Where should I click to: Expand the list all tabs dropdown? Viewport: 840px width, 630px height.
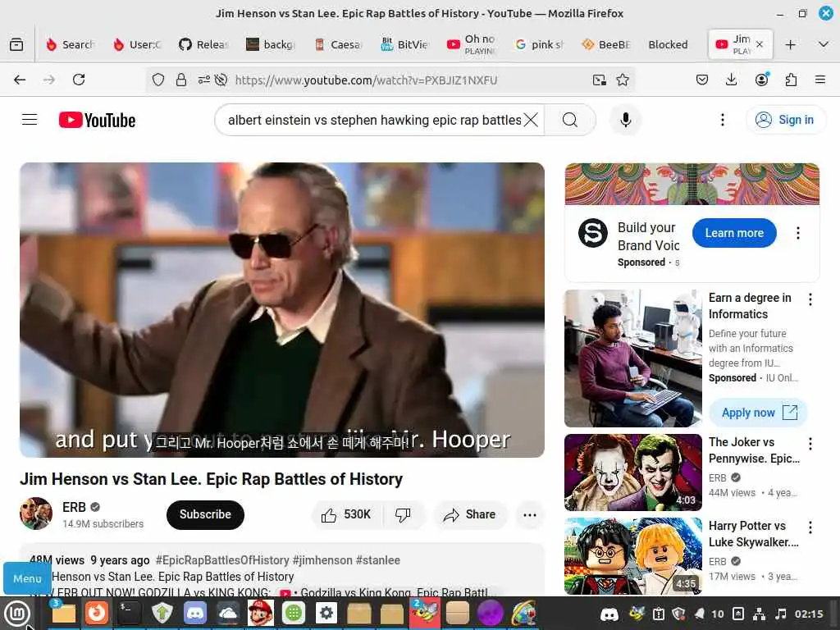click(x=824, y=44)
